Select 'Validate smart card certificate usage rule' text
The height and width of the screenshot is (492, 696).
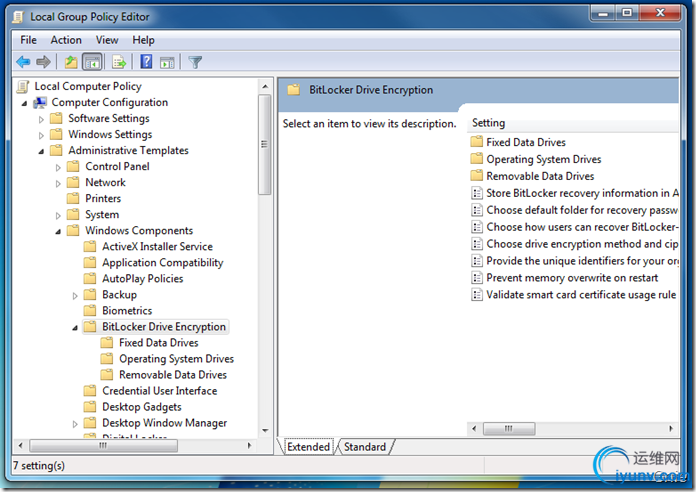point(581,295)
